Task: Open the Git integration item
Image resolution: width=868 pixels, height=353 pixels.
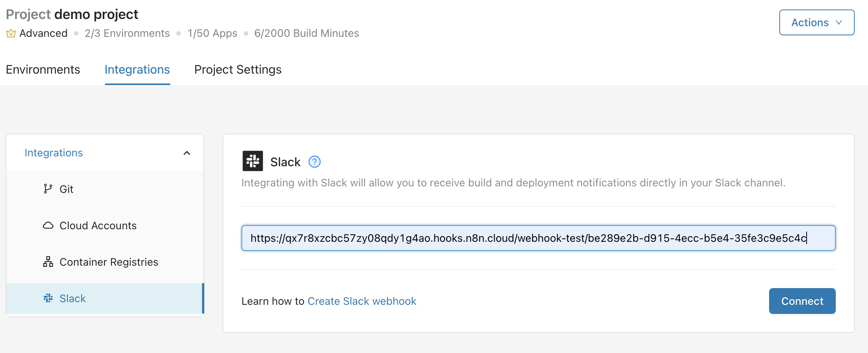Action: point(105,189)
